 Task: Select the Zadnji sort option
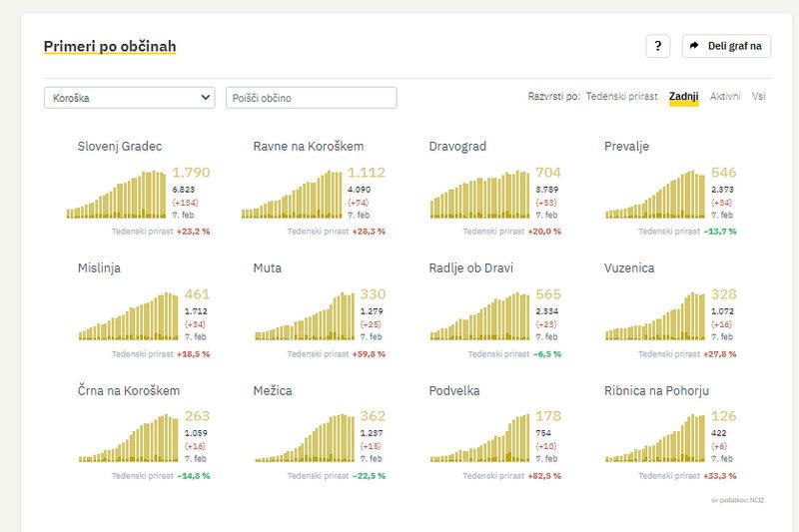pyautogui.click(x=684, y=97)
